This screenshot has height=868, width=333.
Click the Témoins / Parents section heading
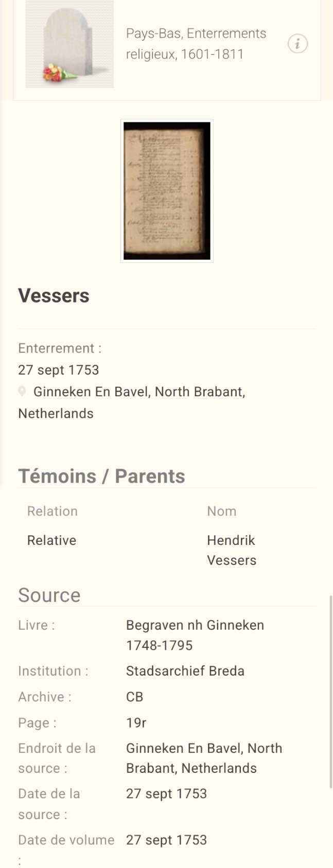click(101, 476)
